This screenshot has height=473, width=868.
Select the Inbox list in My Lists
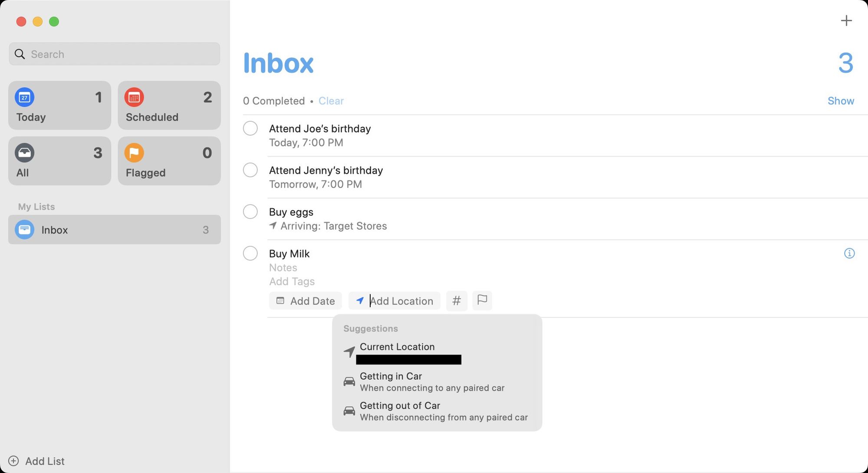pyautogui.click(x=114, y=230)
